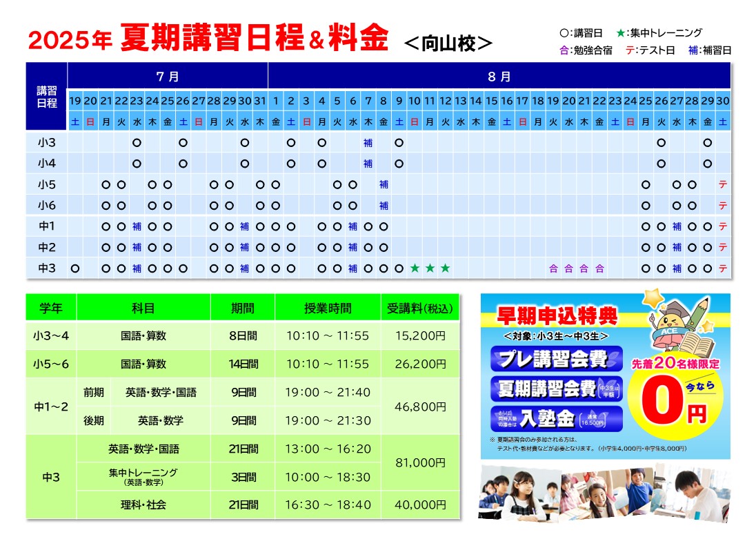Select the 中2 row label in schedule
This screenshot has width=756, height=548.
pyautogui.click(x=47, y=248)
